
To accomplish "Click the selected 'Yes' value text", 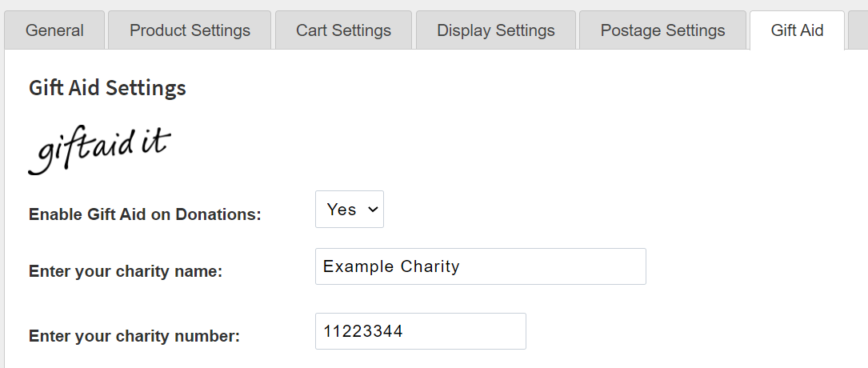I will coord(342,209).
